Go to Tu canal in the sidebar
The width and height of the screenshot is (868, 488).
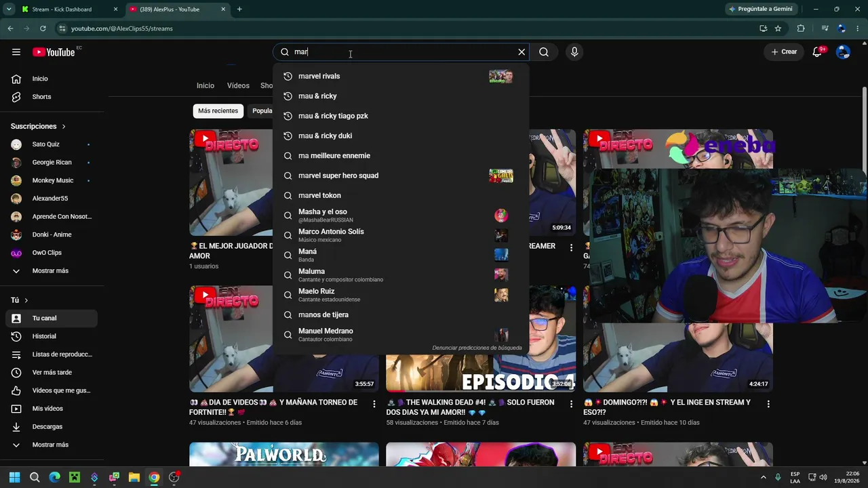coord(52,319)
